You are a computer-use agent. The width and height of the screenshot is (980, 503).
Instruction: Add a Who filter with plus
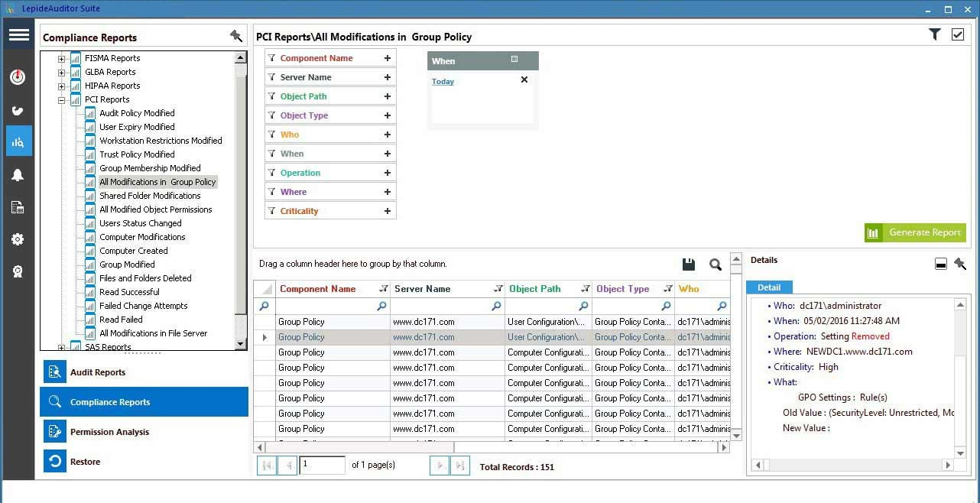pyautogui.click(x=388, y=135)
